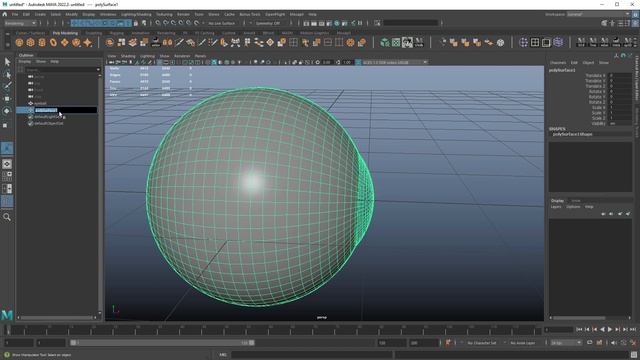Create a polygon cylinder from the shelf
This screenshot has width=640, height=360.
point(42,42)
